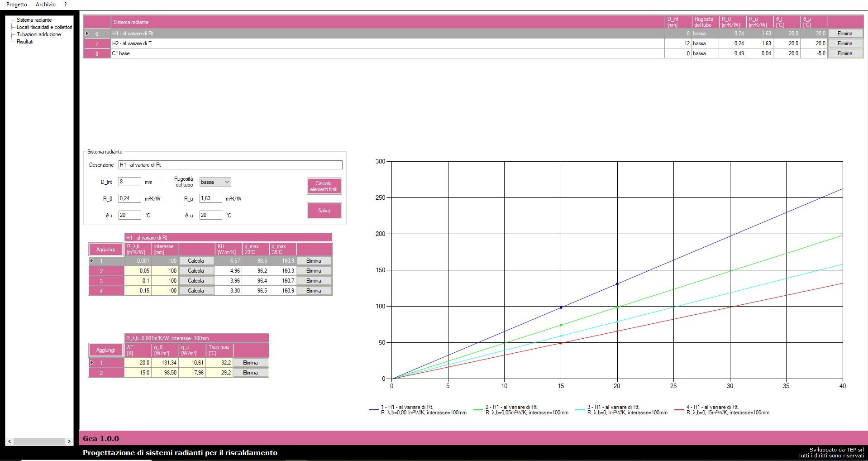Delete C1 base with its Elimina button
The image size is (868, 461).
coord(844,53)
